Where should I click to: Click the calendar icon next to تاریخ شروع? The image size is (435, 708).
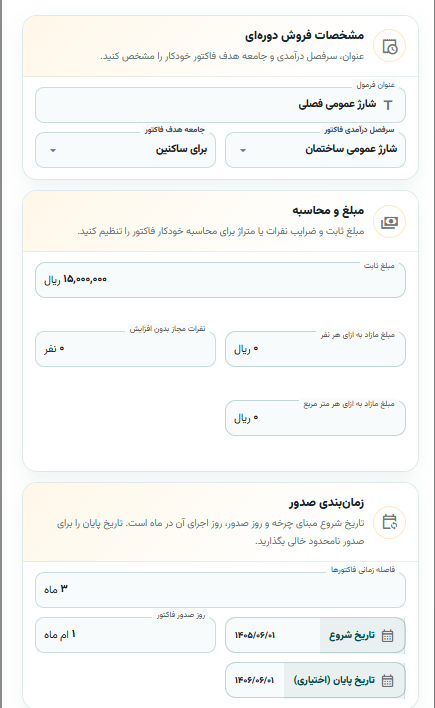coord(388,636)
